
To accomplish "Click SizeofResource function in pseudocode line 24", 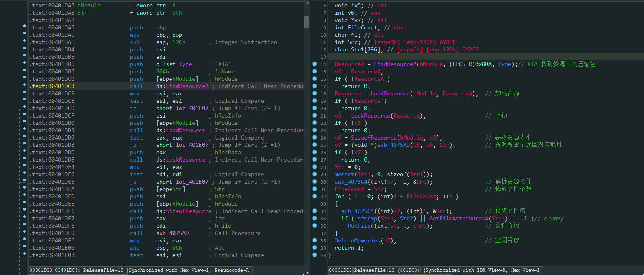I will pos(374,137).
